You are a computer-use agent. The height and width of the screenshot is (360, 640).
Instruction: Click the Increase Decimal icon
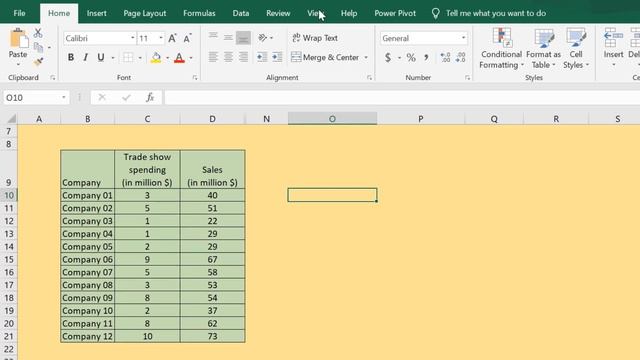445,58
